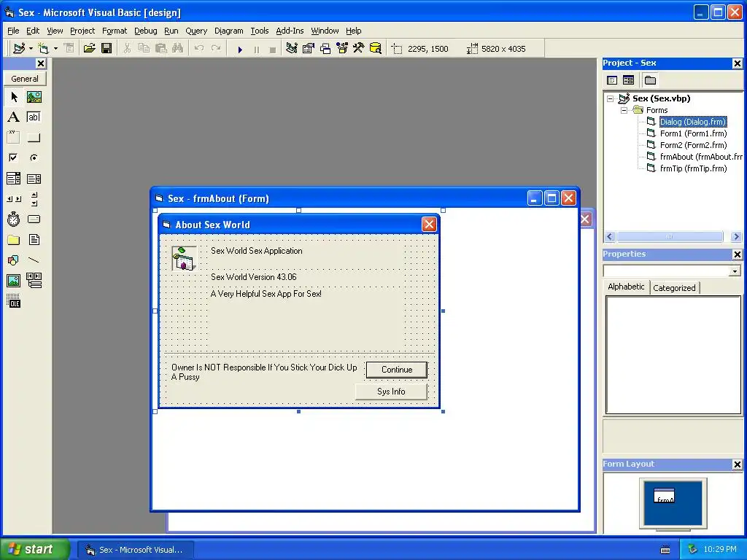Click the Toolbox hammer-and-wrench toolbar icon
Screen dimensions: 747x560
[x=359, y=49]
